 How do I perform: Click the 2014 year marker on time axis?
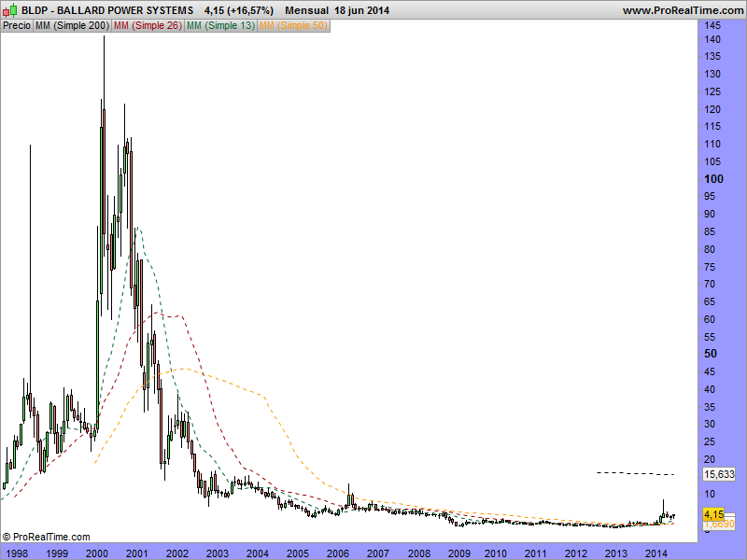656,553
